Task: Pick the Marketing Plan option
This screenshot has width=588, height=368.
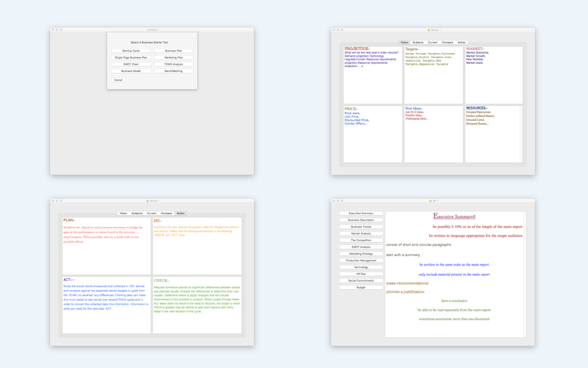Action: point(173,57)
